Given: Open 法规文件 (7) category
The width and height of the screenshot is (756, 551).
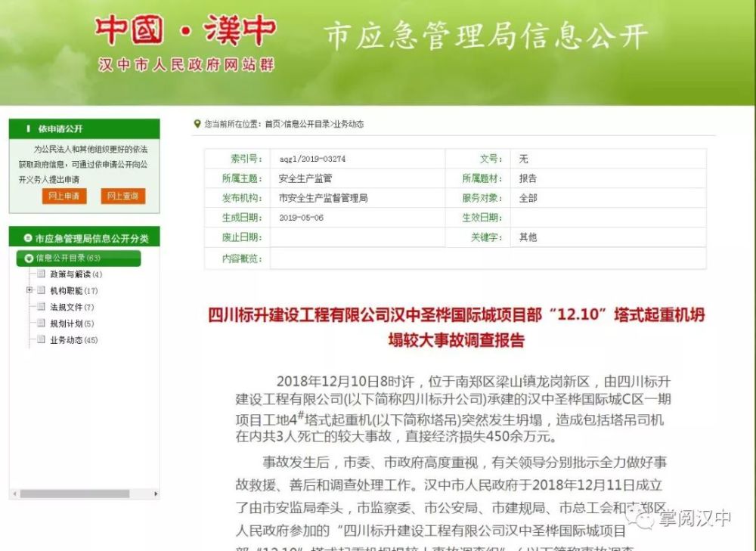Looking at the screenshot, I should [x=72, y=307].
